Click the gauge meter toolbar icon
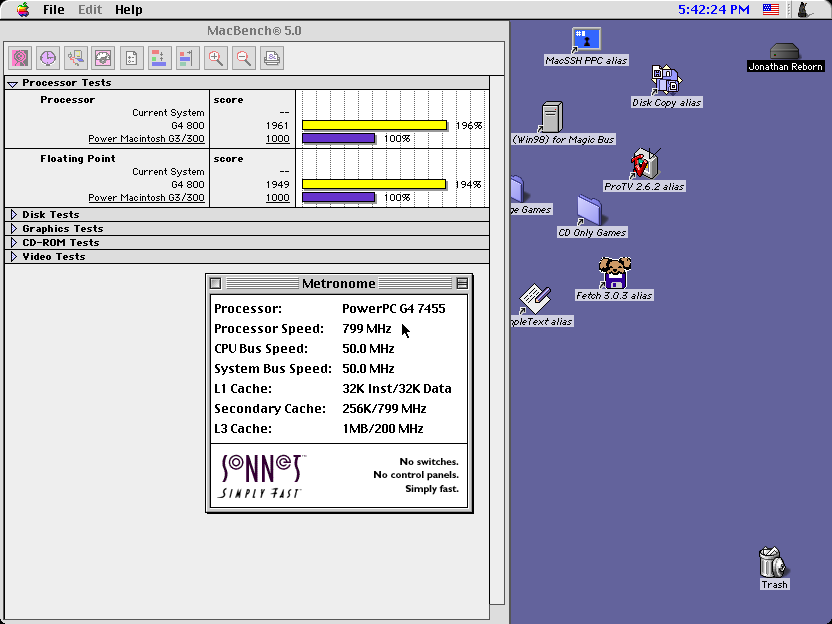832x624 pixels. tap(103, 58)
